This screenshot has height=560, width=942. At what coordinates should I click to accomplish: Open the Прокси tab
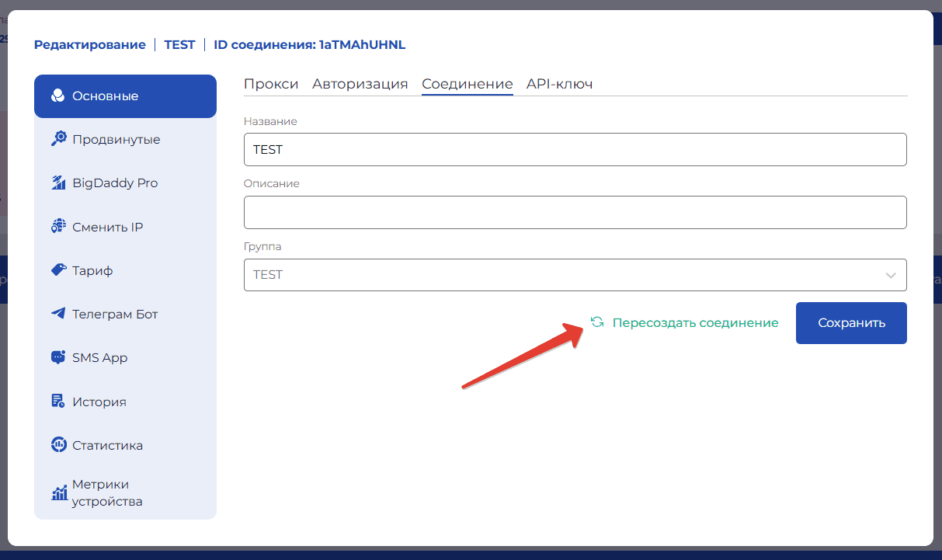pyautogui.click(x=271, y=84)
